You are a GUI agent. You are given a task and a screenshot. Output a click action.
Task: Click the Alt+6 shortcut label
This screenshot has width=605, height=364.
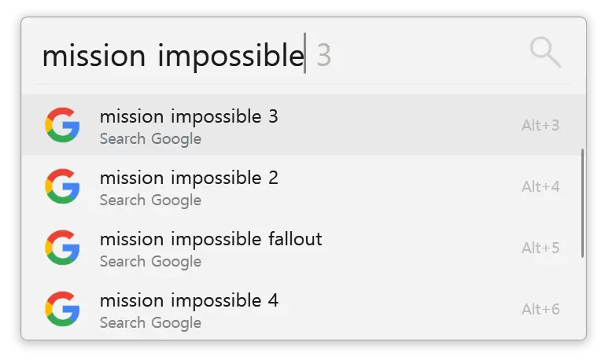click(540, 309)
